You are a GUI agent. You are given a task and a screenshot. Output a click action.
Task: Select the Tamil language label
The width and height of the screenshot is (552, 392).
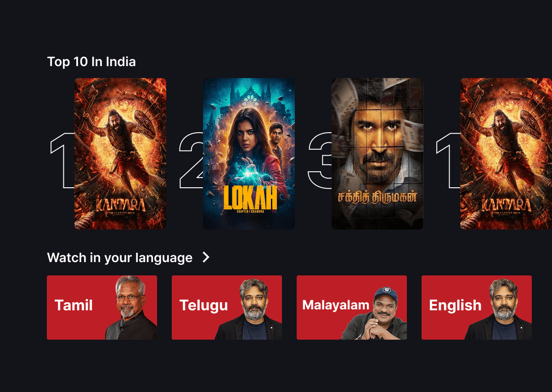73,305
